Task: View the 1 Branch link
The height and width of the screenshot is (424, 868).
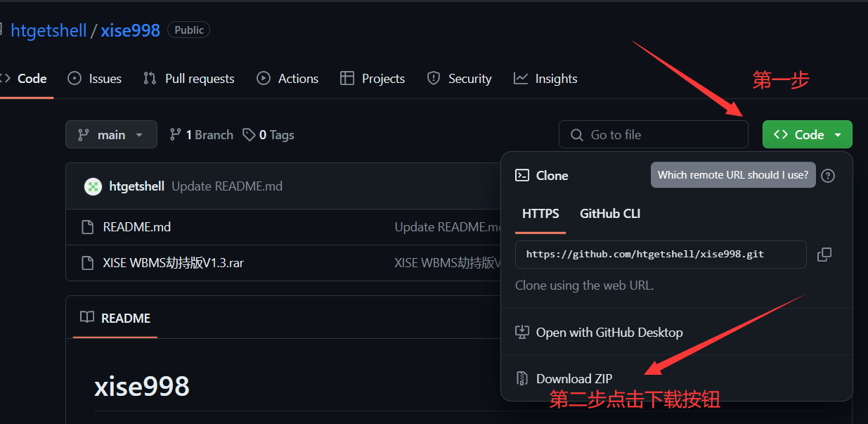Action: tap(202, 135)
